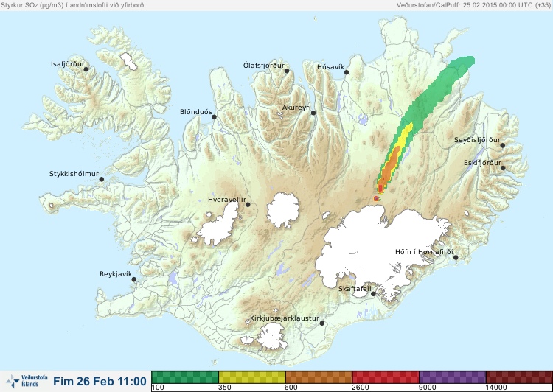Click the 'Ísafjörður' label
The image size is (553, 392).
coord(68,64)
